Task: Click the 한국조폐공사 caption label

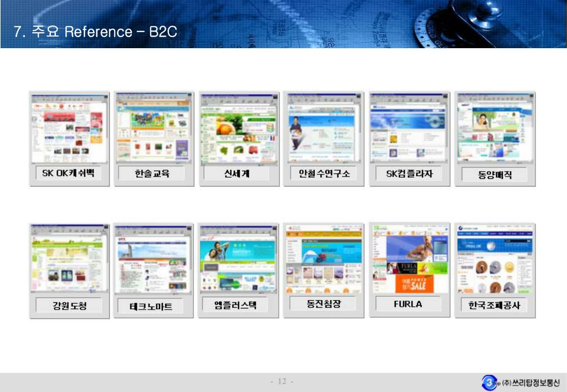Action: click(494, 305)
